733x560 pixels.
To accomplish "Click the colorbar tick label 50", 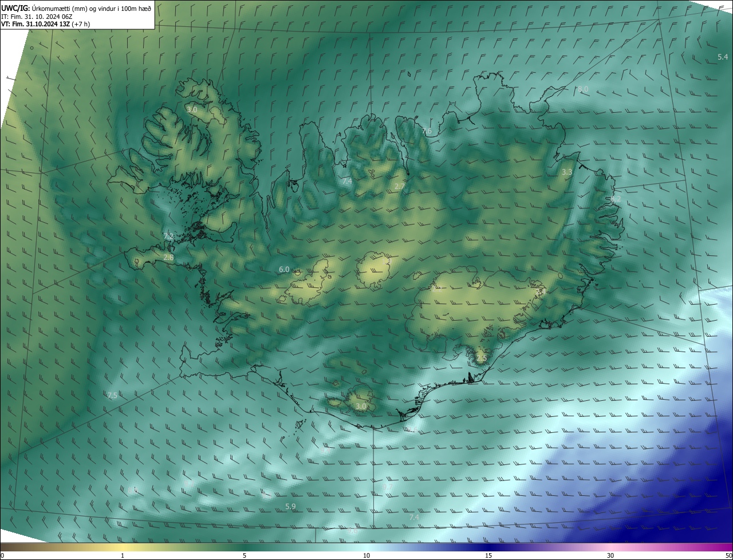I will 728,555.
